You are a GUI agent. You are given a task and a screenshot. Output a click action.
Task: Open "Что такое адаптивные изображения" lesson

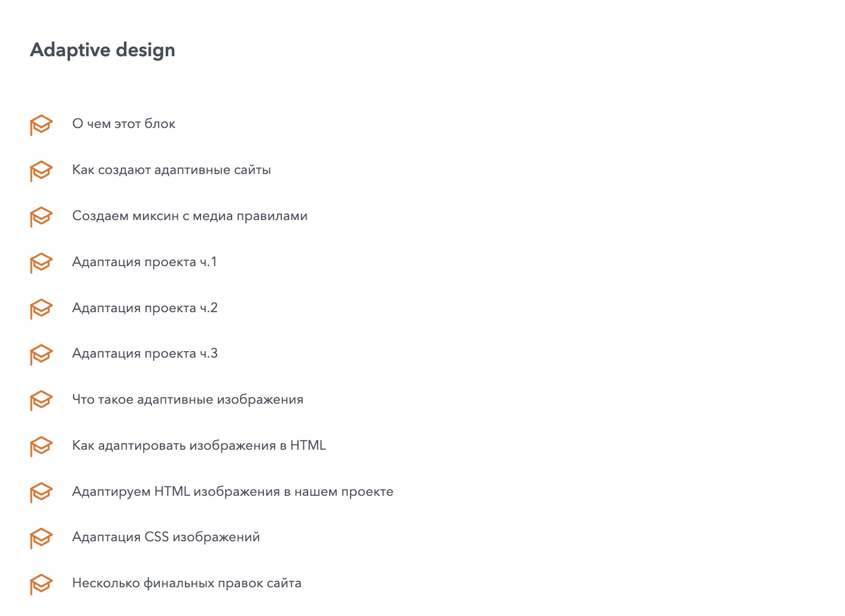(188, 400)
